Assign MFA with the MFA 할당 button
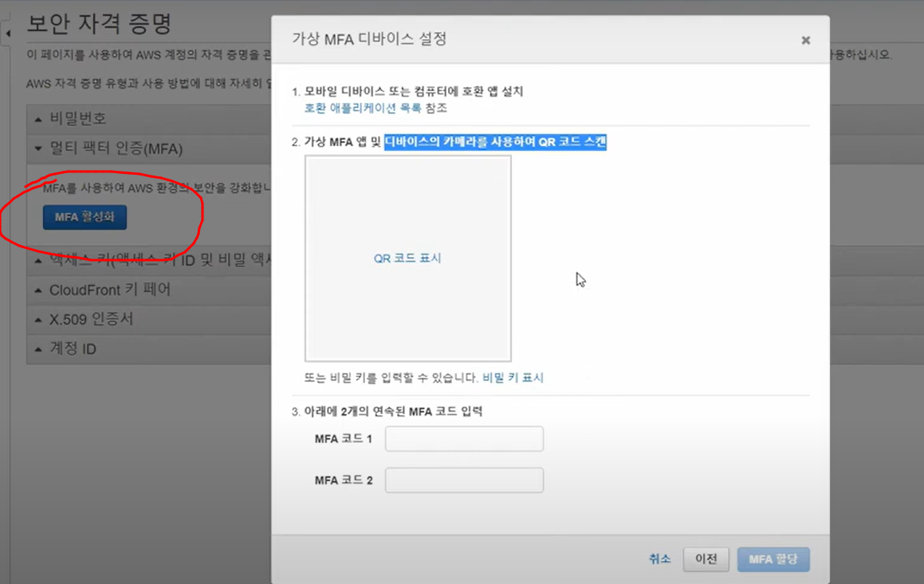The width and height of the screenshot is (924, 584). coord(773,558)
